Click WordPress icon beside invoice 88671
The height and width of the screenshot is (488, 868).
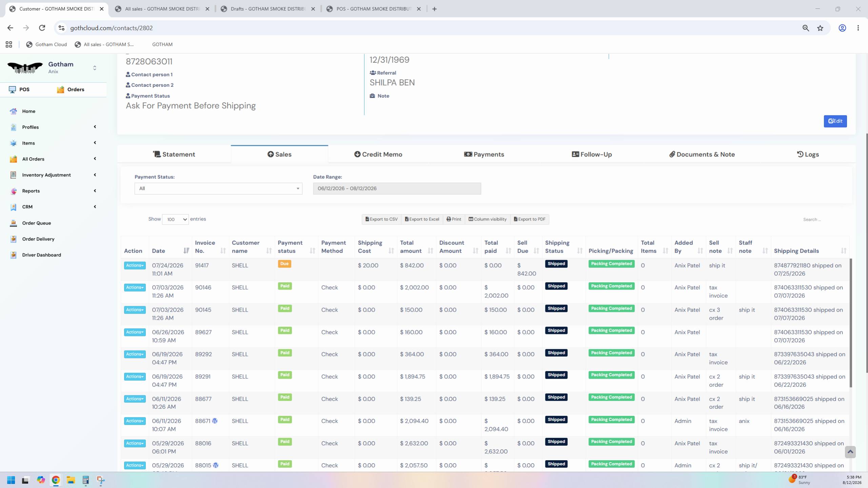point(215,421)
